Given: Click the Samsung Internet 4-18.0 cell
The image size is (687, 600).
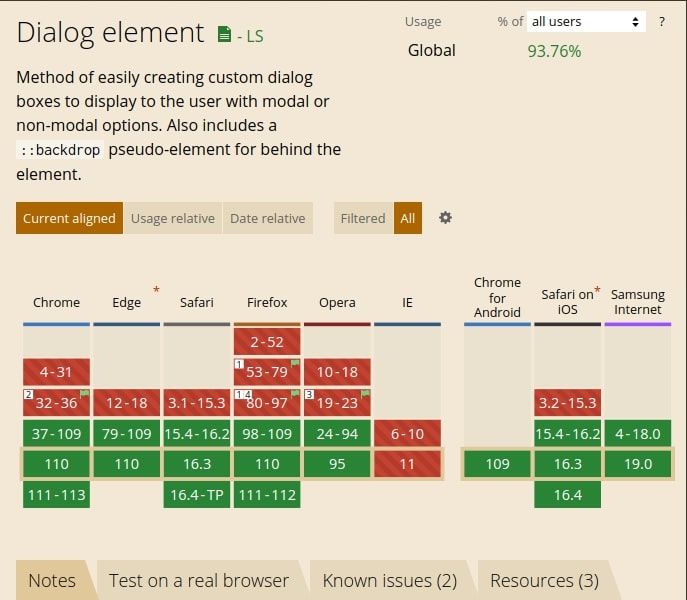Looking at the screenshot, I should click(x=638, y=433).
